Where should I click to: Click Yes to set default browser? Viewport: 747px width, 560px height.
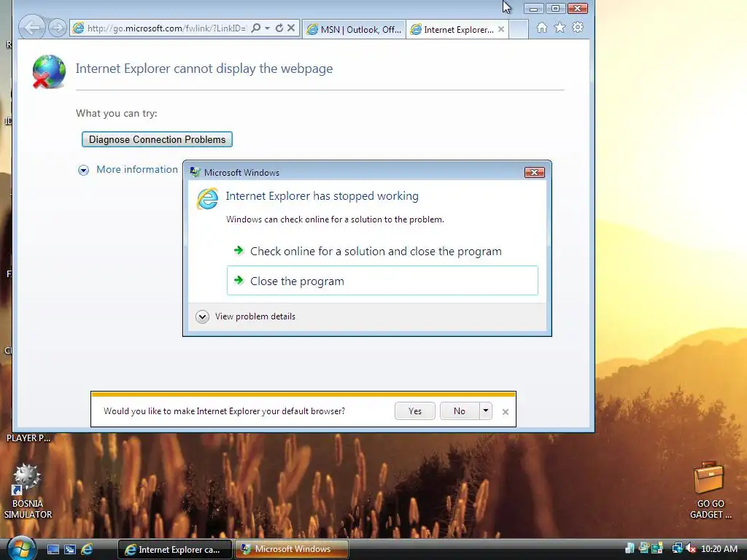(x=414, y=411)
